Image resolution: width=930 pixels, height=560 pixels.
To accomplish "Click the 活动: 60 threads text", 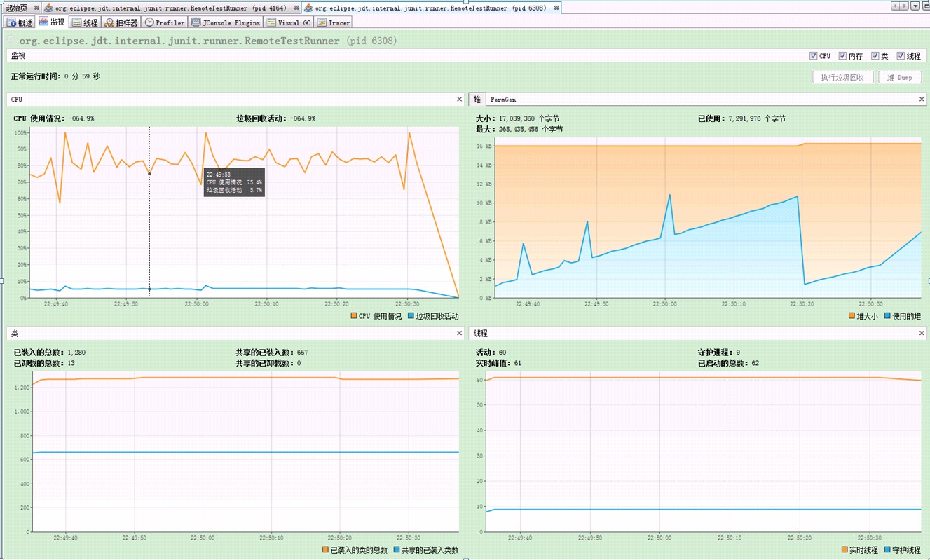I will point(491,353).
